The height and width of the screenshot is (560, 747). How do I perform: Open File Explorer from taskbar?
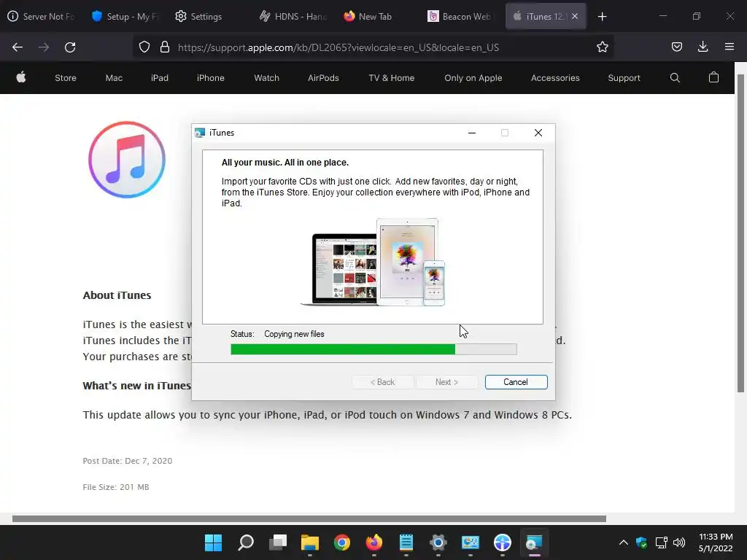pos(309,542)
